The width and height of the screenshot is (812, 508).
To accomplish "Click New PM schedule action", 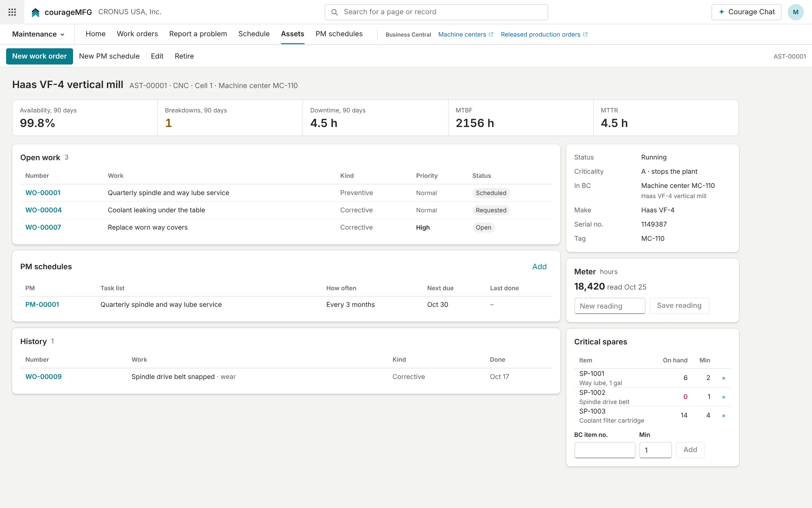I will [109, 56].
